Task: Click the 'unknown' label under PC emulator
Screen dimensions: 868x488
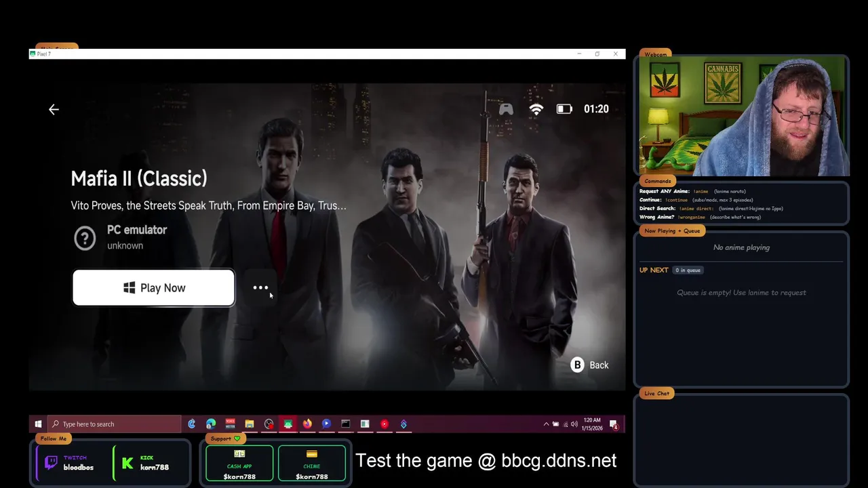Action: tap(125, 245)
